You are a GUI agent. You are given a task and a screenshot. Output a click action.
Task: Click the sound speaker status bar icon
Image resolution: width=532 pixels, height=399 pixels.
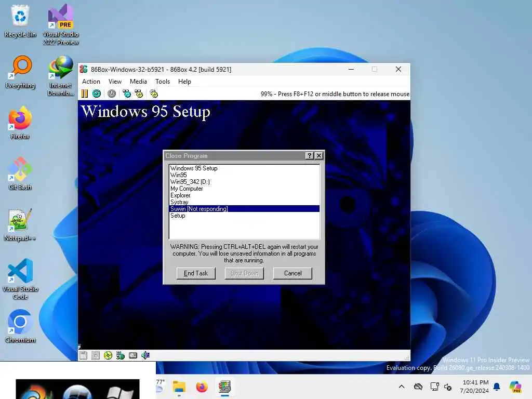[x=145, y=355]
